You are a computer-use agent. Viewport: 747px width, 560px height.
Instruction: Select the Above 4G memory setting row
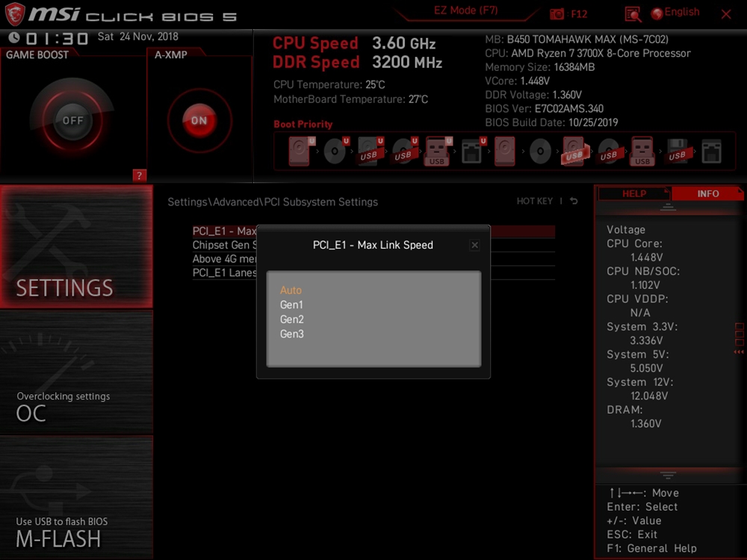[x=373, y=259]
